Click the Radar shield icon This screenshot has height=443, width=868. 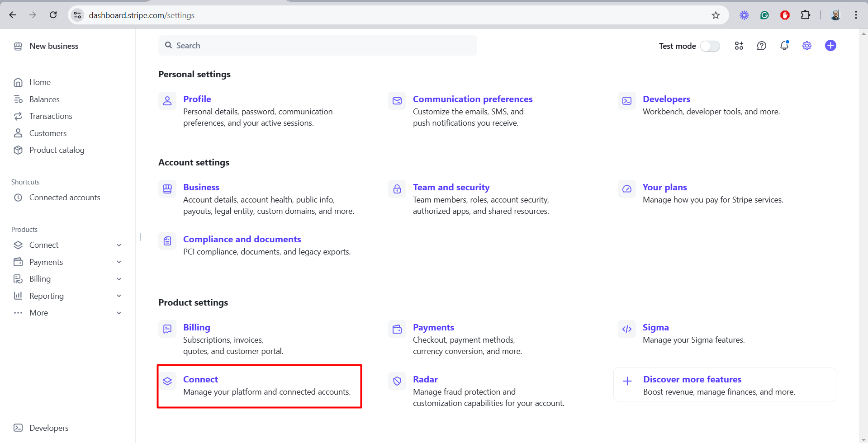tap(397, 381)
